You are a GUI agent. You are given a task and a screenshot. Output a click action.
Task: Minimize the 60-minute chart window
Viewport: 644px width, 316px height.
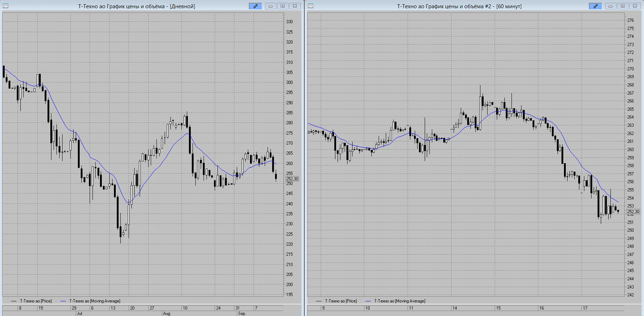(x=610, y=6)
